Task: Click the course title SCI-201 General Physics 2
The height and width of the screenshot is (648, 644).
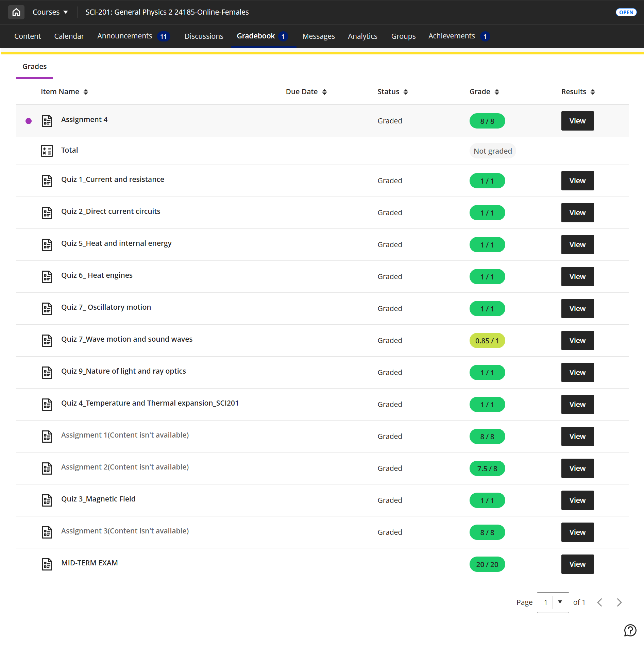Action: pyautogui.click(x=167, y=12)
